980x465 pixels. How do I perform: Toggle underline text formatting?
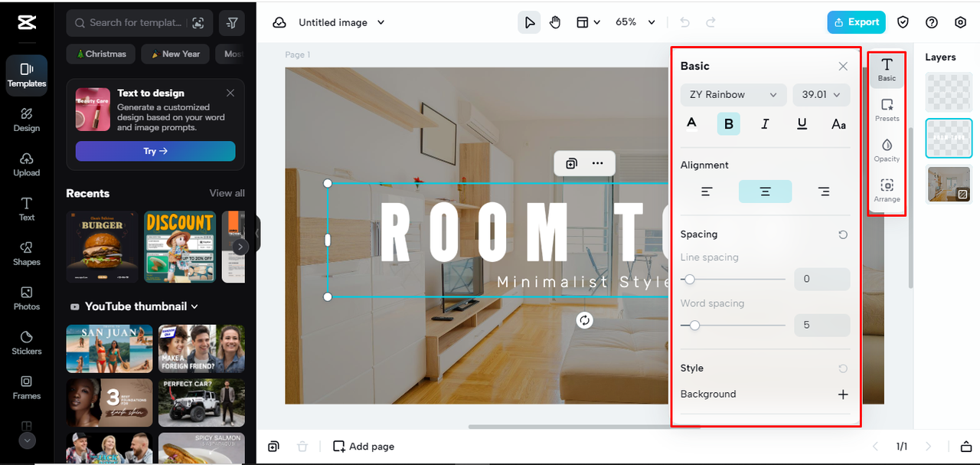tap(802, 124)
